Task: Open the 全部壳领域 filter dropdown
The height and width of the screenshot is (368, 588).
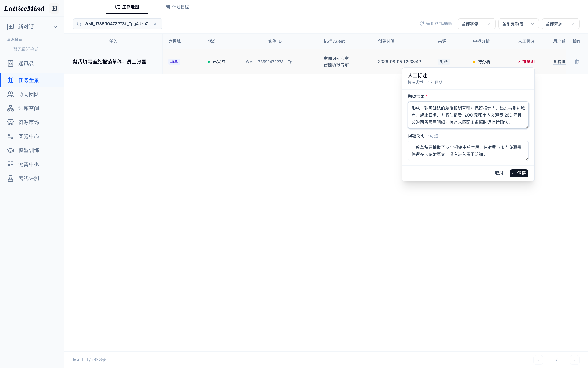Action: 518,24
